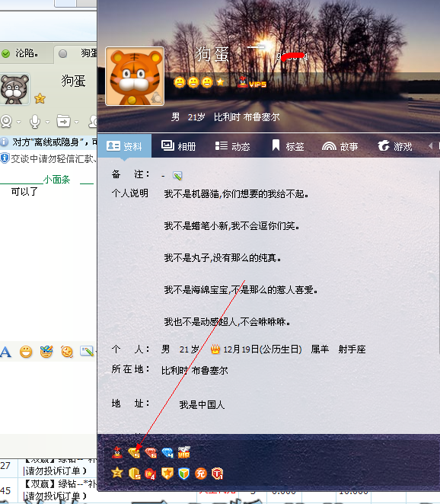Click the 12月19日(公历生日) birthday text
The image size is (440, 504).
(x=263, y=349)
